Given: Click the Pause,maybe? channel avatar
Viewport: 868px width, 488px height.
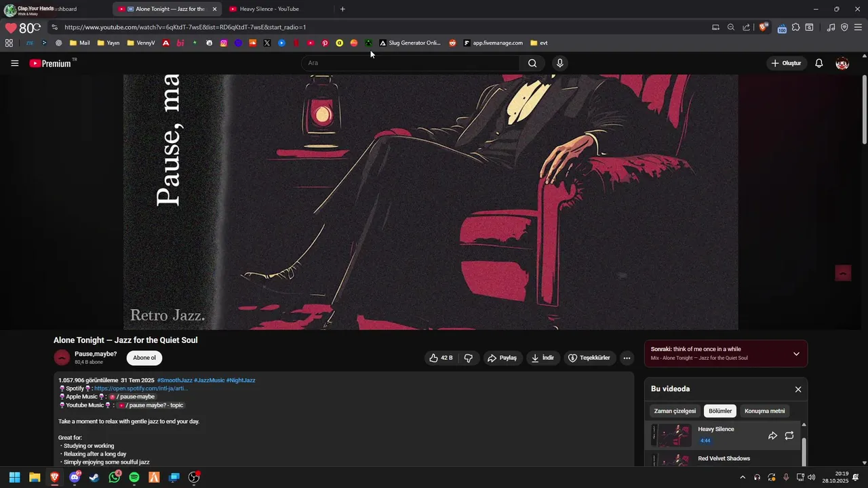Looking at the screenshot, I should 62,358.
